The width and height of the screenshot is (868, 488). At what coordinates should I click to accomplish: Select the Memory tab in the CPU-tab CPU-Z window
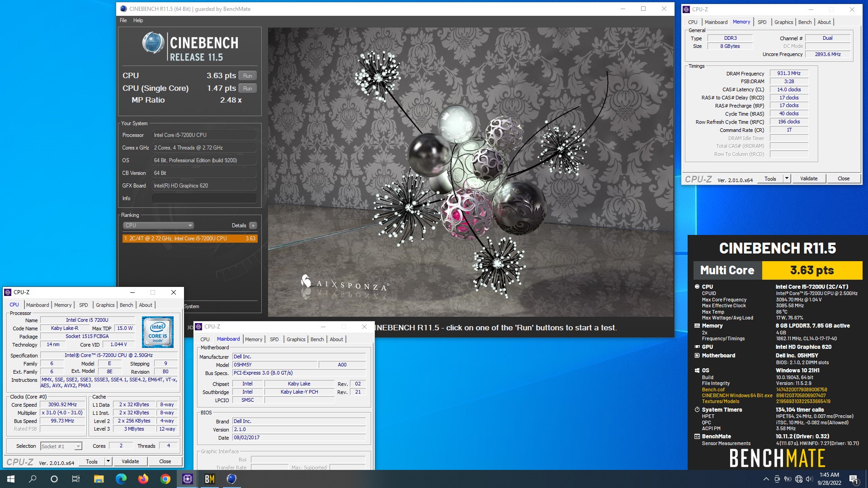coord(63,305)
